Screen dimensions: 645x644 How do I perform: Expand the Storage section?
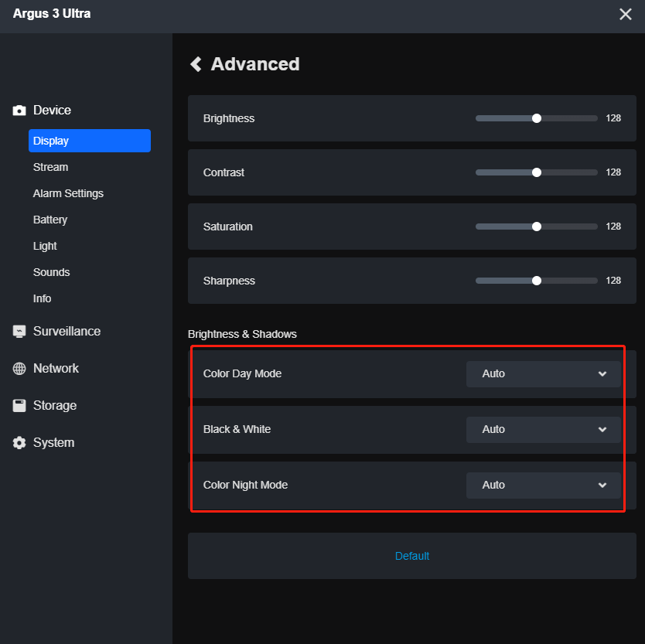pyautogui.click(x=55, y=405)
